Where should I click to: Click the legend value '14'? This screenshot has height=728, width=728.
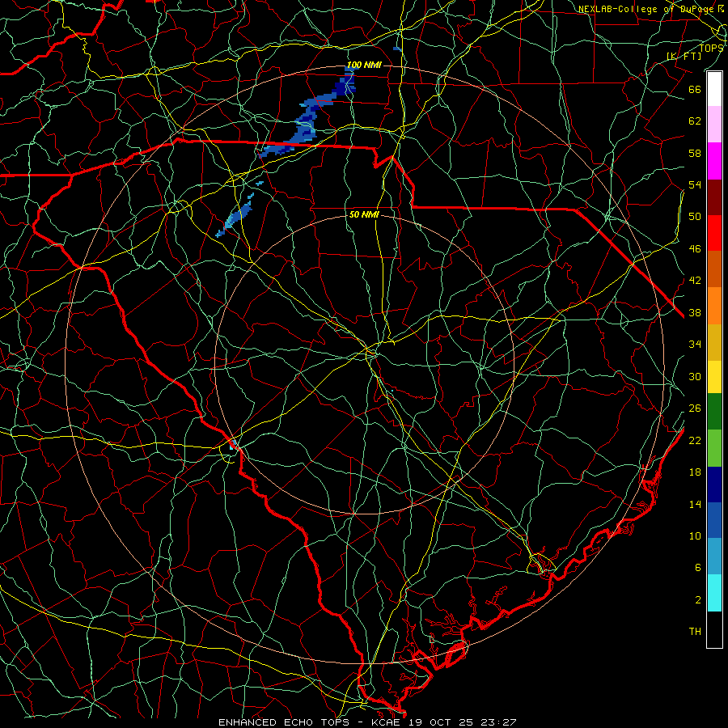[x=695, y=504]
